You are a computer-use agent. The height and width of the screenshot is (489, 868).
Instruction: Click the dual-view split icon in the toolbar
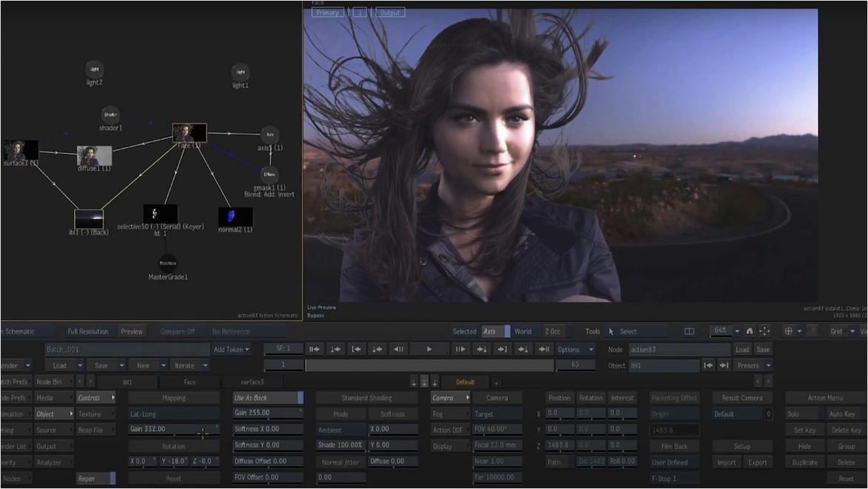pos(690,331)
